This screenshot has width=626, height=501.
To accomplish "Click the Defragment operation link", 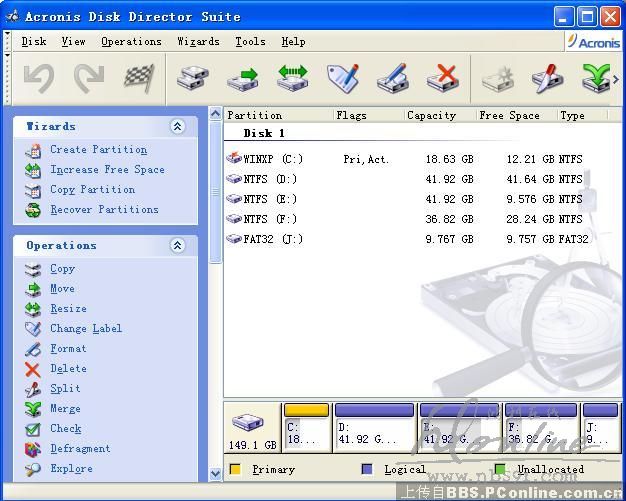I will point(80,449).
